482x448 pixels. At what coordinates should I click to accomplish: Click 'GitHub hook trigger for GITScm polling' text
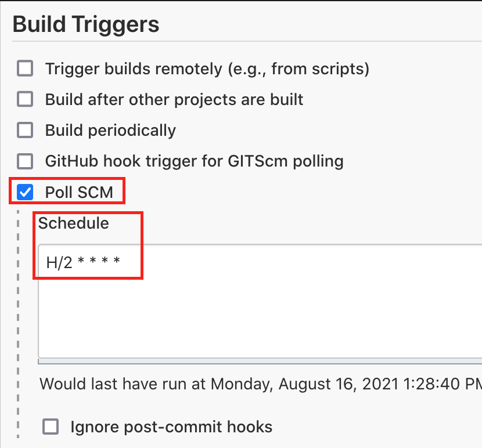(195, 161)
